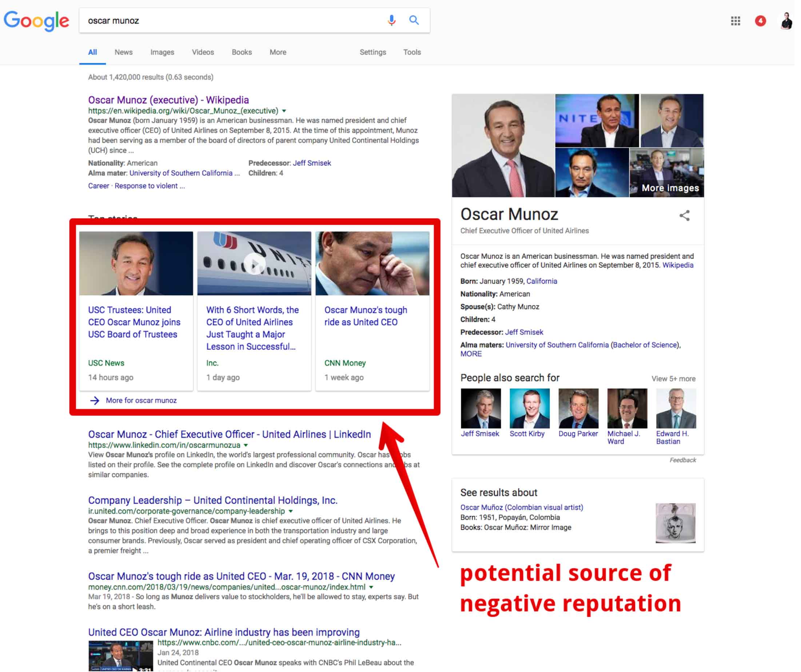The width and height of the screenshot is (801, 672).
Task: Click into the oscar munoz search field
Action: [x=229, y=21]
